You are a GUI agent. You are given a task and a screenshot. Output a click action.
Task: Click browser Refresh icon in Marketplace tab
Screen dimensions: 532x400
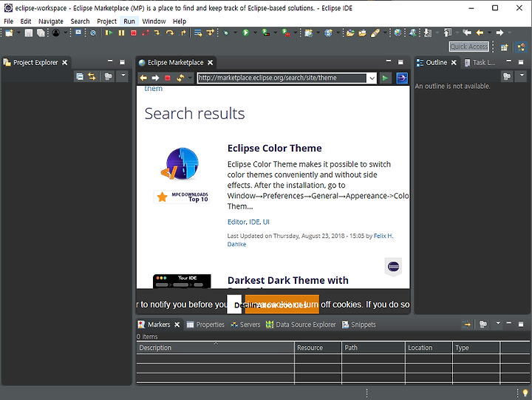(180, 78)
